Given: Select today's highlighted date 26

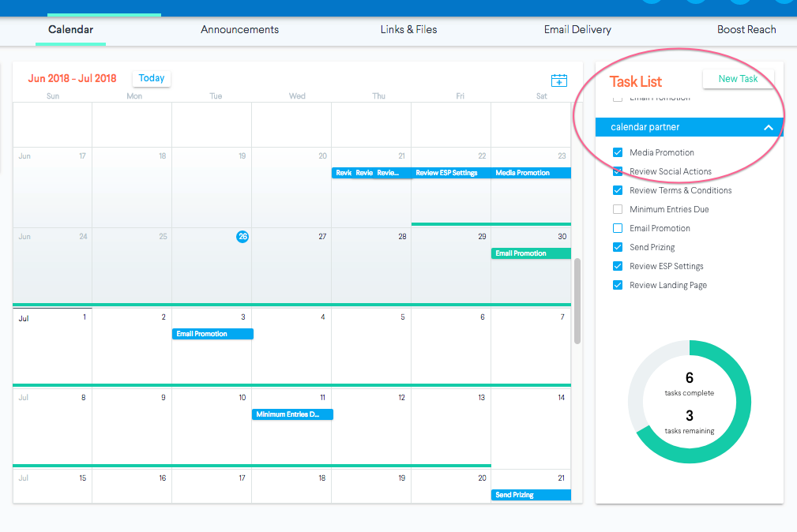Looking at the screenshot, I should pos(242,236).
